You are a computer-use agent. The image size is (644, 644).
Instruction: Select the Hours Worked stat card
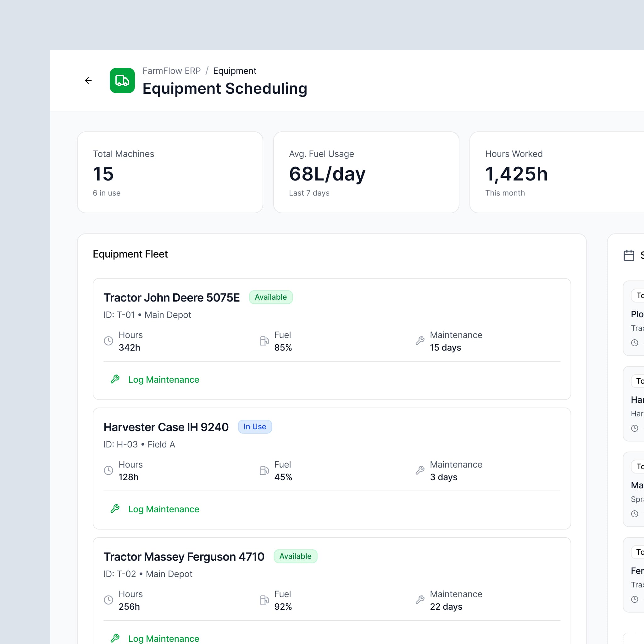pos(556,172)
